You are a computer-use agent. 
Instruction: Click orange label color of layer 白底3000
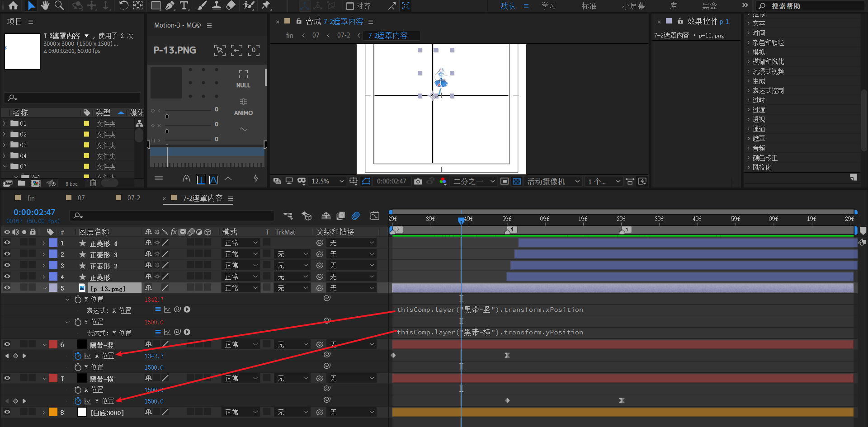point(53,412)
